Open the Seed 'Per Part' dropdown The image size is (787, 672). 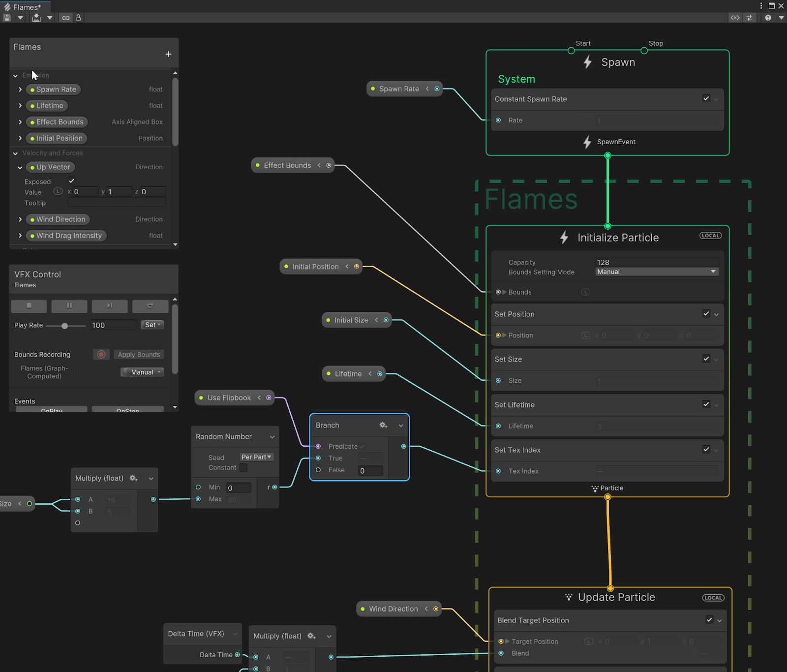[256, 457]
